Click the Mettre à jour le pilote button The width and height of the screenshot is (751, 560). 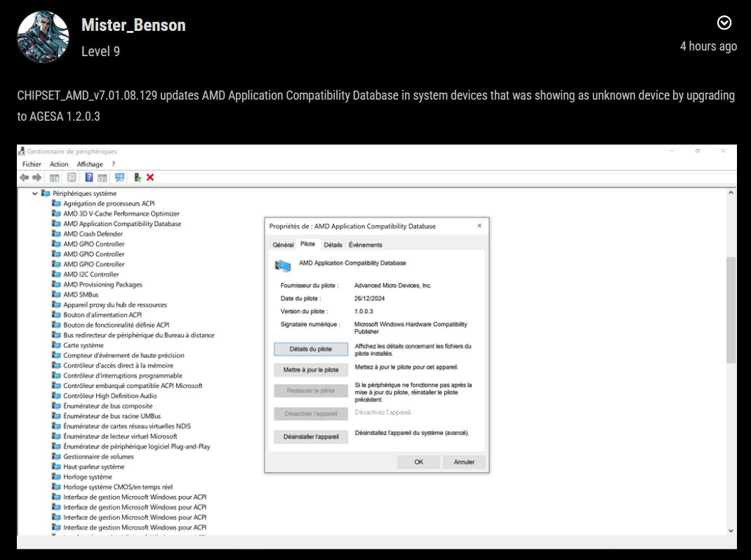pos(310,370)
